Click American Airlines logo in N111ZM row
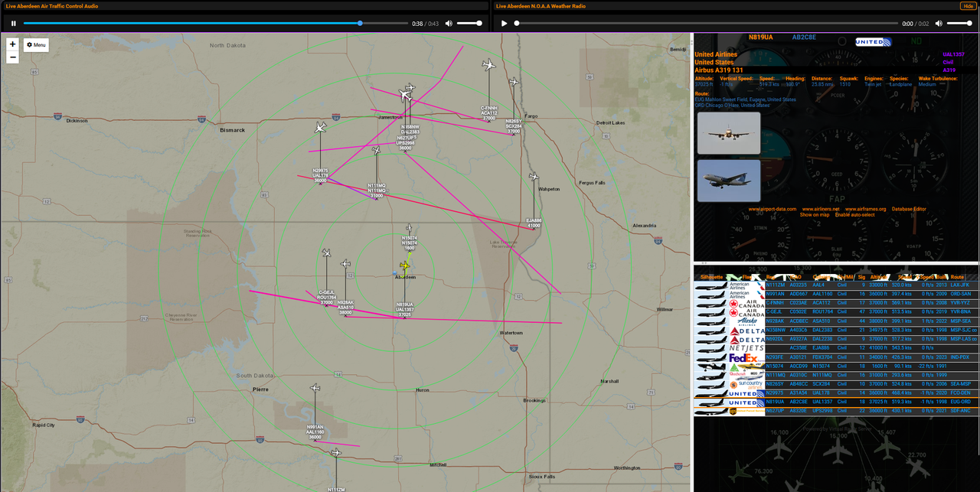980x492 pixels. (746, 285)
